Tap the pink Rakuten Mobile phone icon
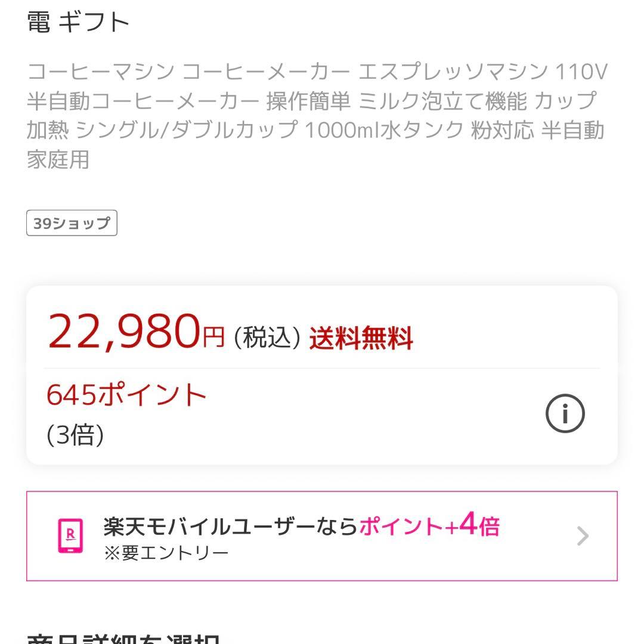 pos(70,535)
